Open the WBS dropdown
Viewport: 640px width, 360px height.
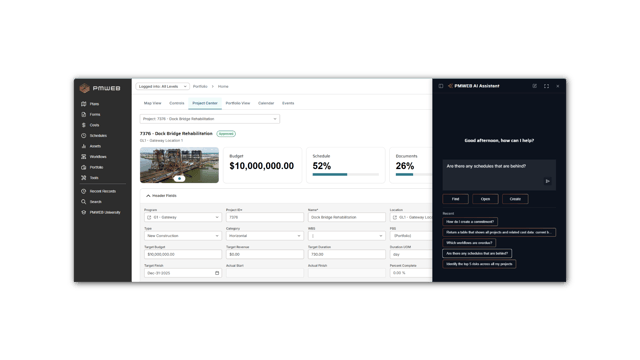347,236
